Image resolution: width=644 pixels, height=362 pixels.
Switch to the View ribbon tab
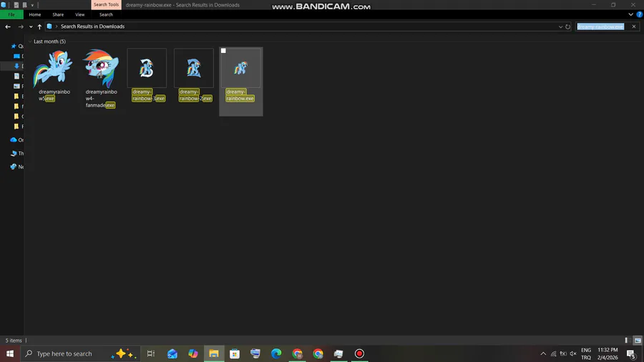[79, 14]
